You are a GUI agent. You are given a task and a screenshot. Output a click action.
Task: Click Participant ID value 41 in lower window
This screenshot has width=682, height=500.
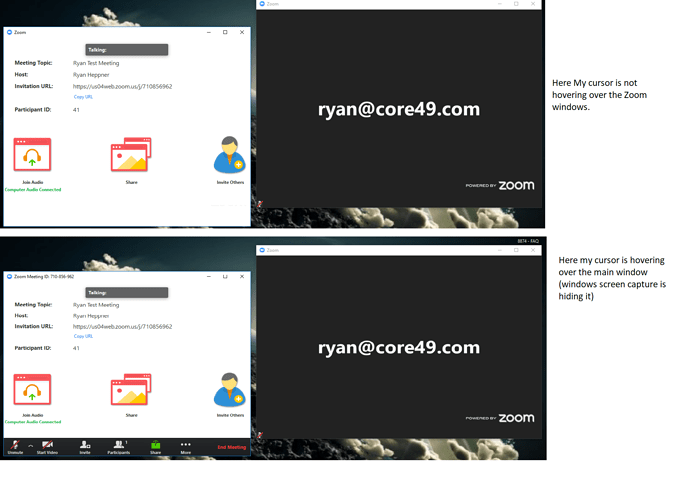pyautogui.click(x=76, y=348)
